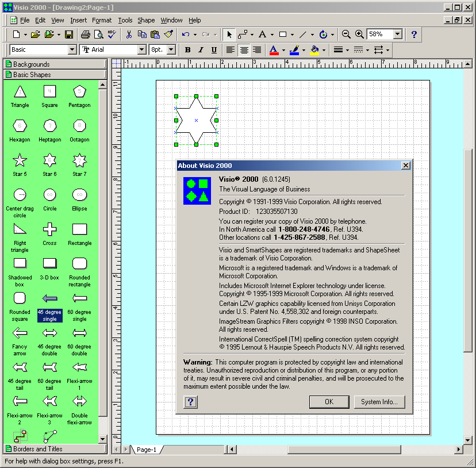Select the Star 5 master shape
The height and width of the screenshot is (468, 476).
20,165
